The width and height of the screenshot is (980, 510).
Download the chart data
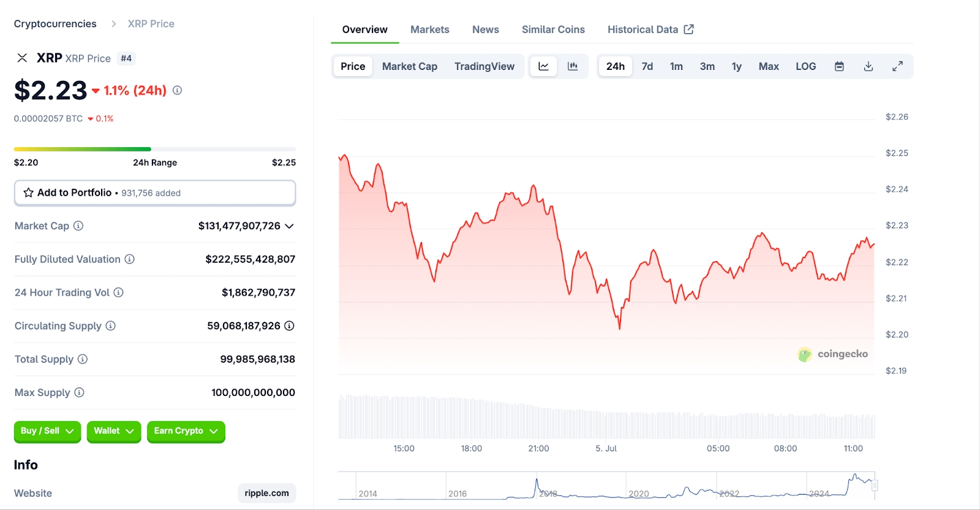(x=869, y=66)
